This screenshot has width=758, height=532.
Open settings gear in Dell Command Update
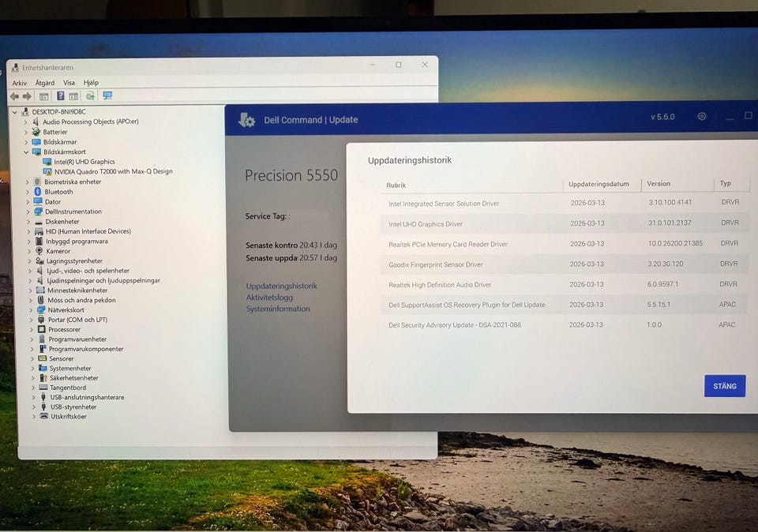tap(701, 117)
